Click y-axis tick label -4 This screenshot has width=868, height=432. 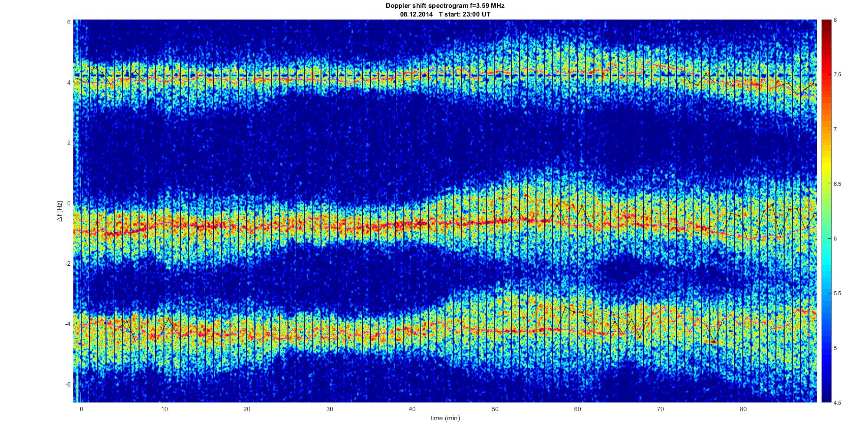(x=68, y=324)
